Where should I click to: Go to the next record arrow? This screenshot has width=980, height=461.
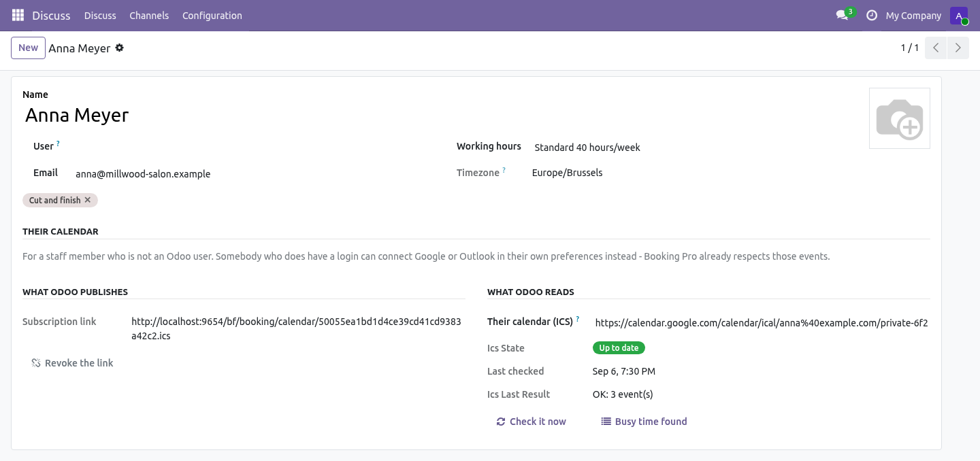pyautogui.click(x=958, y=48)
